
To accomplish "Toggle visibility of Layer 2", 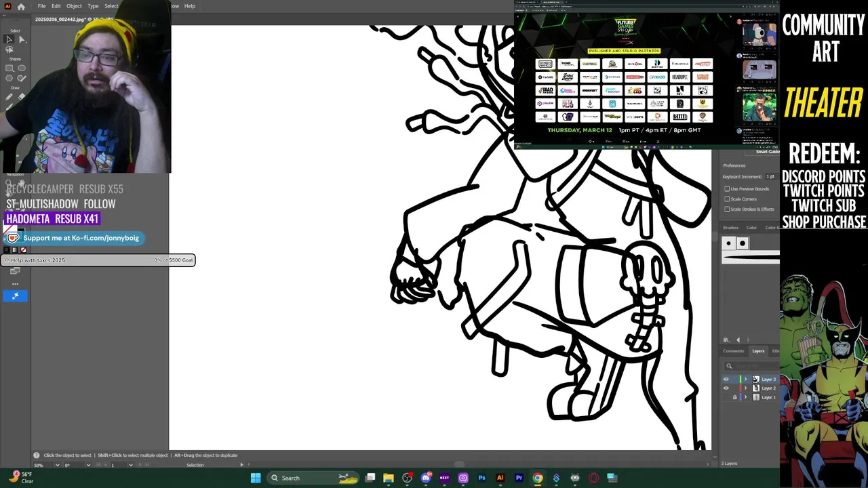I will pyautogui.click(x=726, y=388).
